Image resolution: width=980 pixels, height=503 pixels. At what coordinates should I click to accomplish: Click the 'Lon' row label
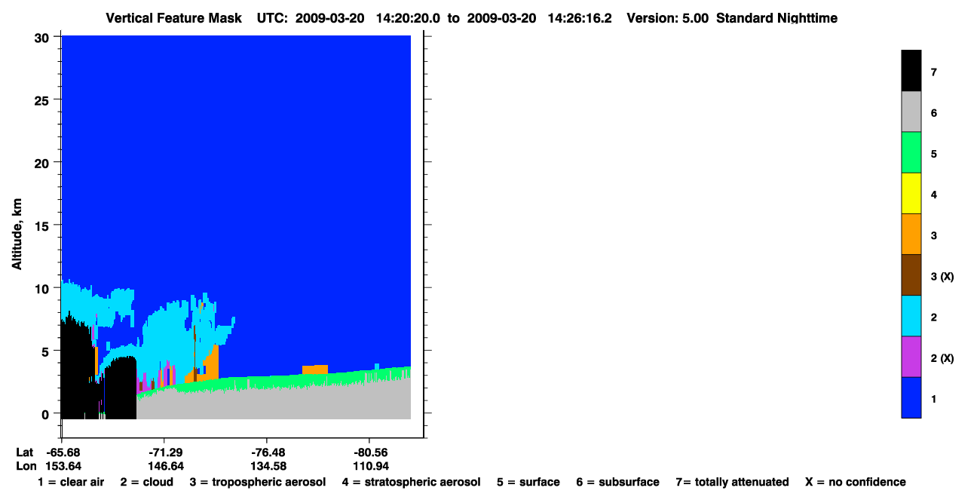coord(25,465)
